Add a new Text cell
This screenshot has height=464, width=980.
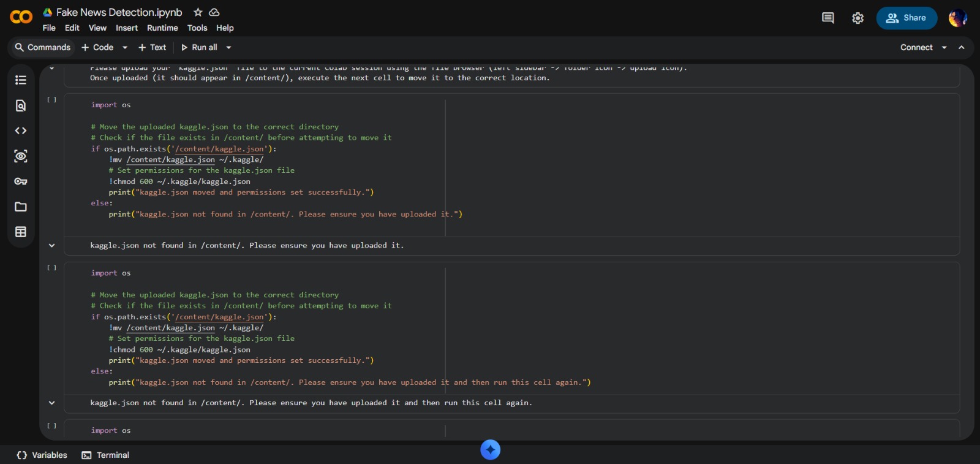pos(153,48)
